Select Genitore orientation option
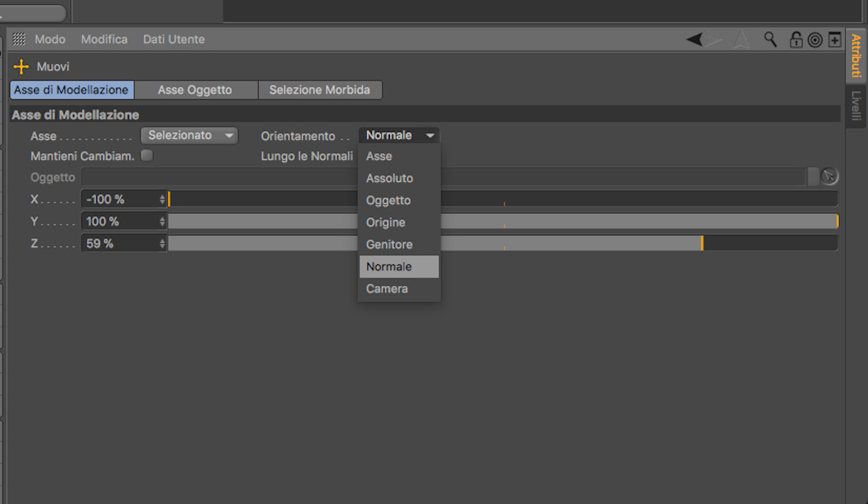 tap(389, 244)
